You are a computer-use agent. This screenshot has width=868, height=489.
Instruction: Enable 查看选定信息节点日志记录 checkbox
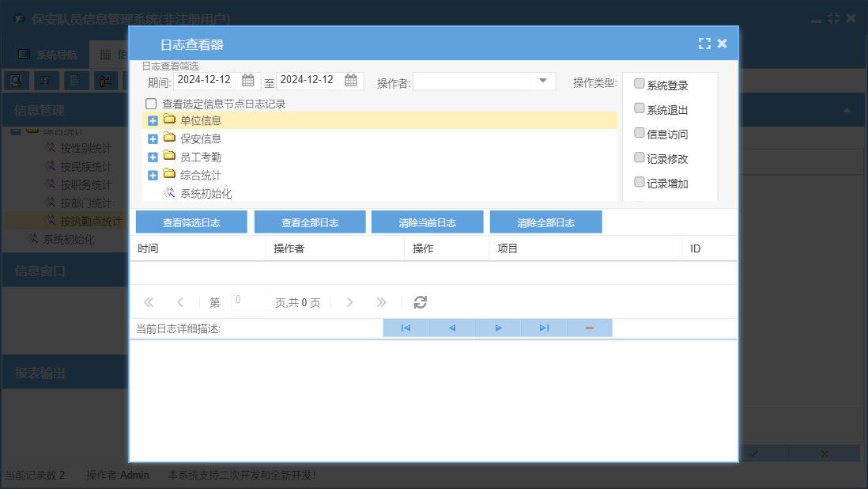click(151, 104)
